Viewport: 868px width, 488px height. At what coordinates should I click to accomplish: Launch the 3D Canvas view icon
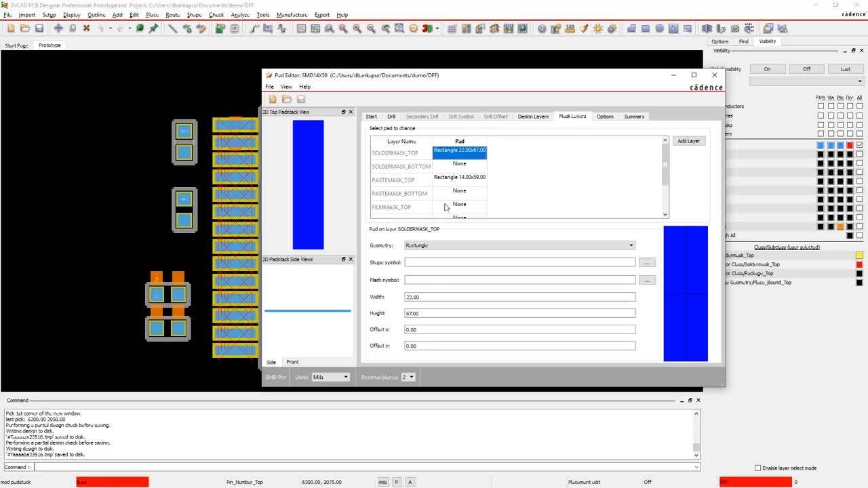tap(426, 28)
